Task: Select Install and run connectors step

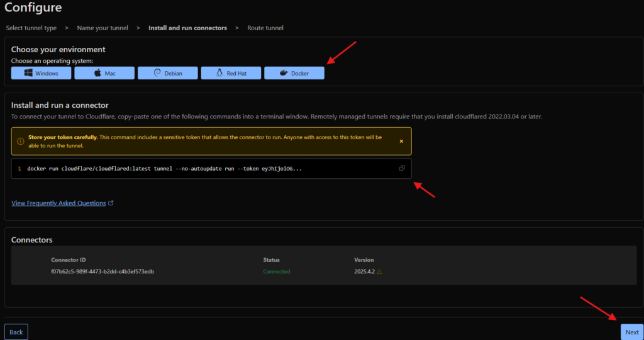Action: 187,28
